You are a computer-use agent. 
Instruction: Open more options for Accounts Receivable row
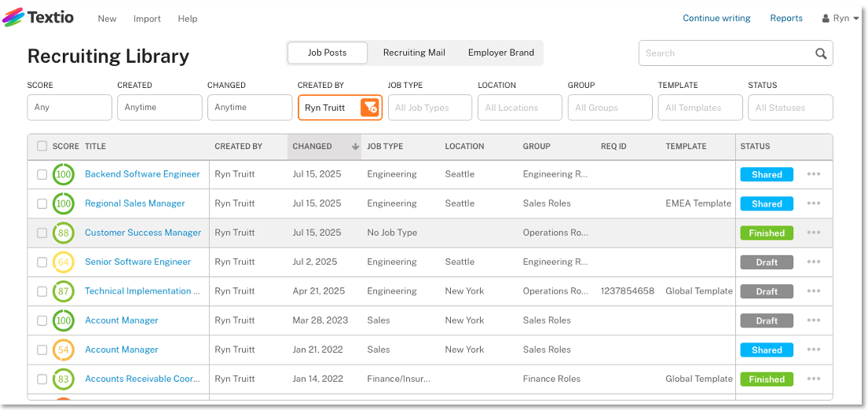(x=813, y=379)
